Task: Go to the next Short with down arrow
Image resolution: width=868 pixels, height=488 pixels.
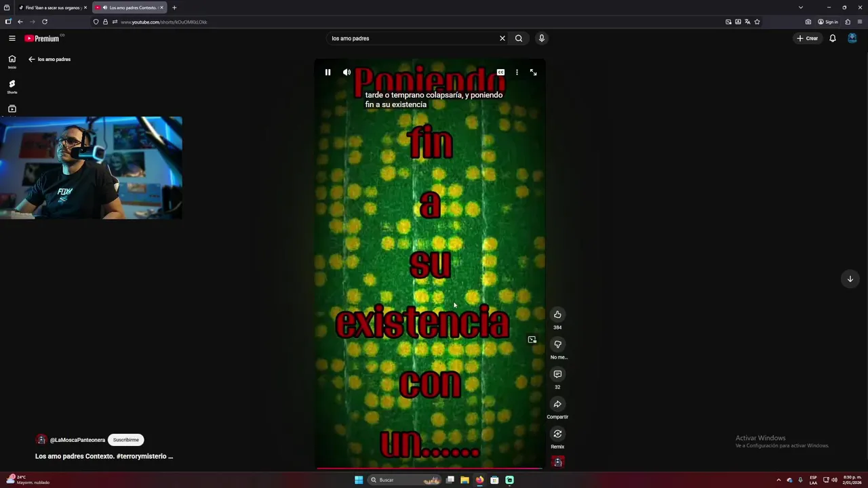Action: tap(850, 279)
